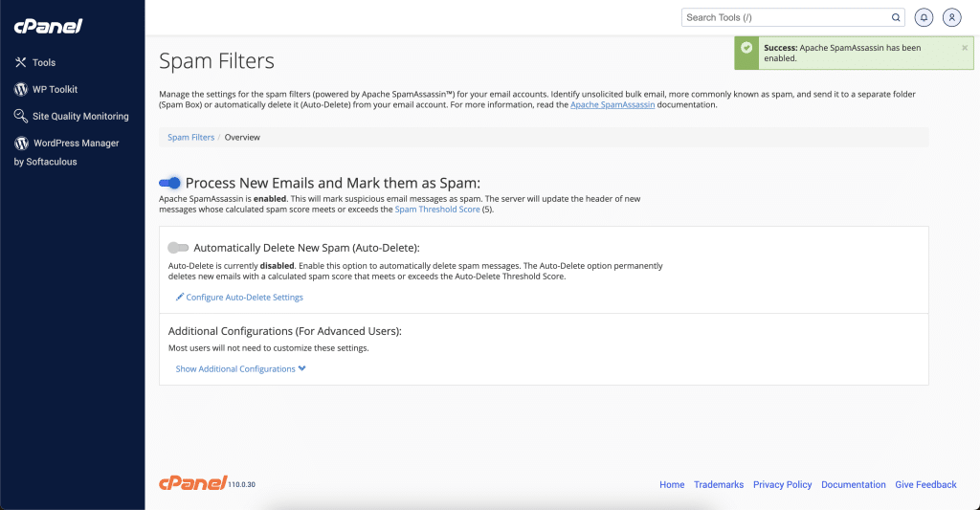
Task: Click the WP Toolkit WordPress icon
Action: click(x=21, y=89)
